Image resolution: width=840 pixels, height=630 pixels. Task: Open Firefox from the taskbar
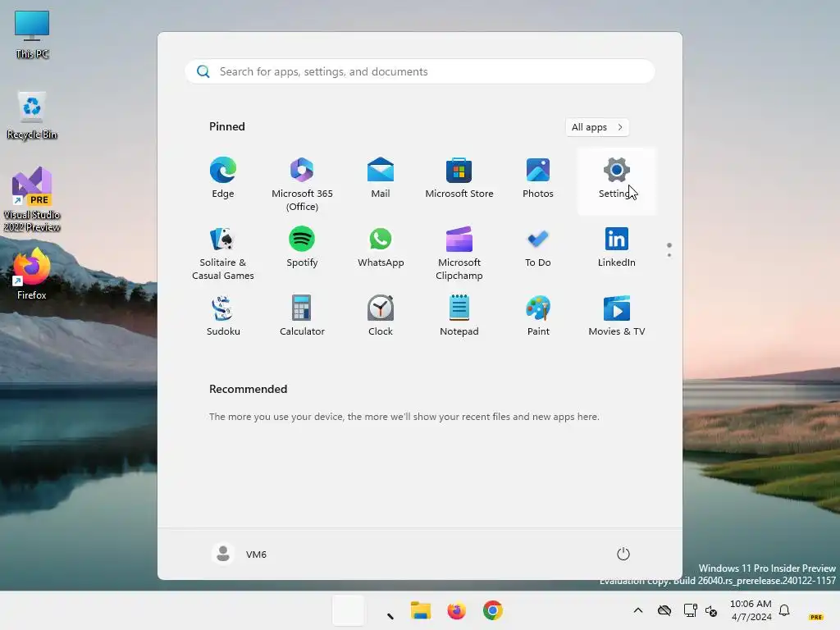coord(456,610)
